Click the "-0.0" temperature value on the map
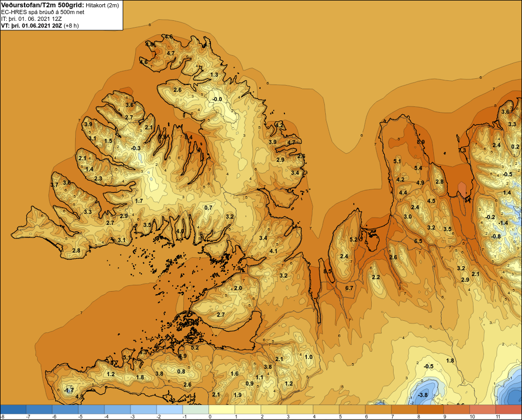This screenshot has height=420, width=522. click(217, 99)
